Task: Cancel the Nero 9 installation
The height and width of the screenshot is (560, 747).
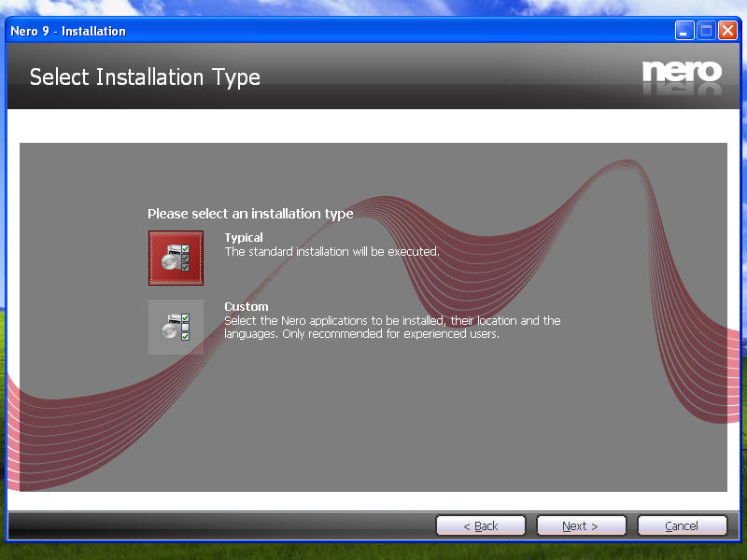Action: [683, 525]
